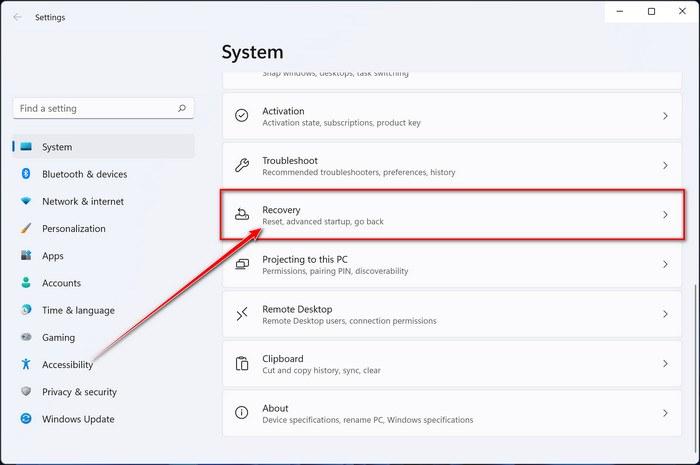Screen dimensions: 700x465
Task: Click the Recovery icon in System list
Action: (x=242, y=215)
